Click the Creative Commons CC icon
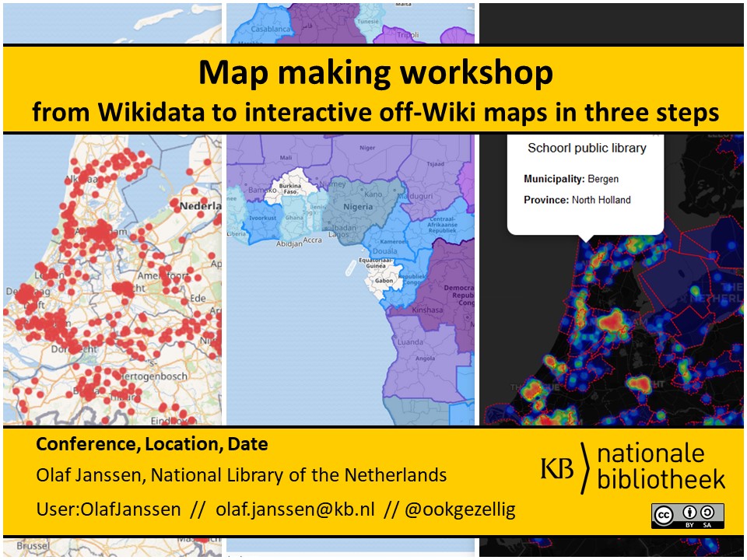The image size is (747, 560). (x=664, y=514)
